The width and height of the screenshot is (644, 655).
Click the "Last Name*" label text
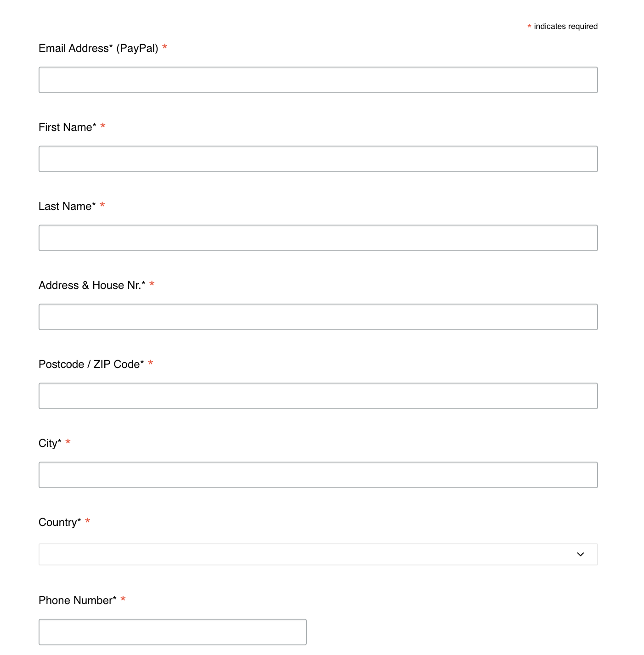tap(67, 206)
